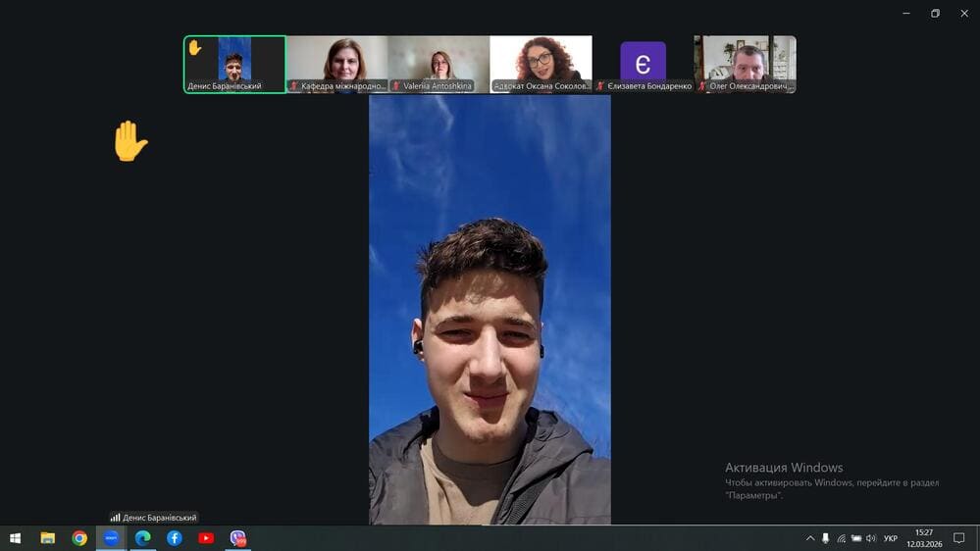Open Microsoft Edge from the taskbar
Image resolution: width=980 pixels, height=551 pixels.
[142, 537]
